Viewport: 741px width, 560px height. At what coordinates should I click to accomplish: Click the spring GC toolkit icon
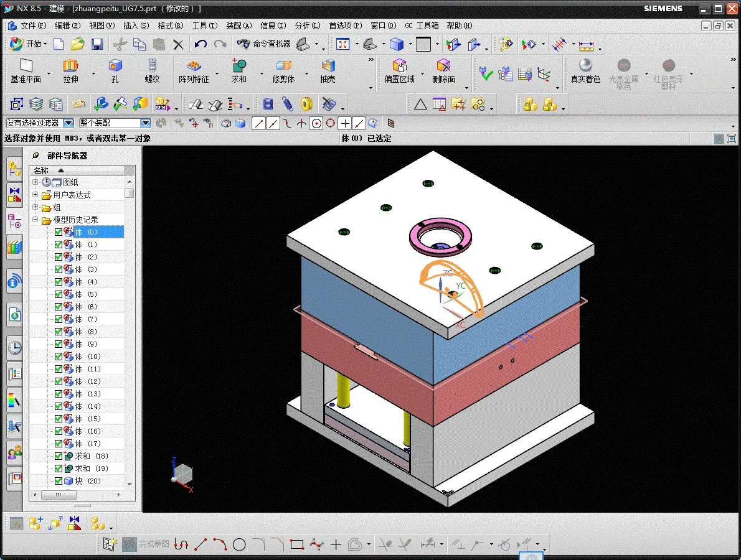pos(287,104)
